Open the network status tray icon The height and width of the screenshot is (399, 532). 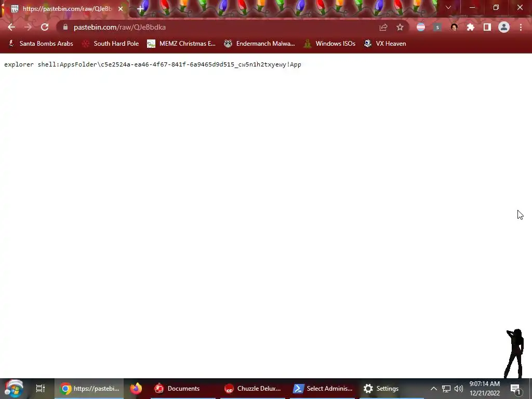pos(446,389)
